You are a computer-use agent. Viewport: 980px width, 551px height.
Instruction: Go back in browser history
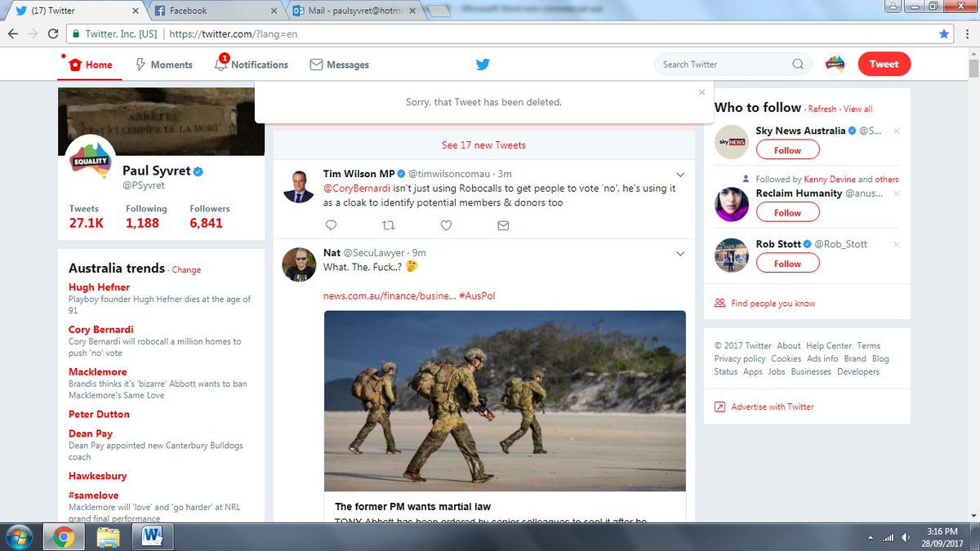[14, 34]
